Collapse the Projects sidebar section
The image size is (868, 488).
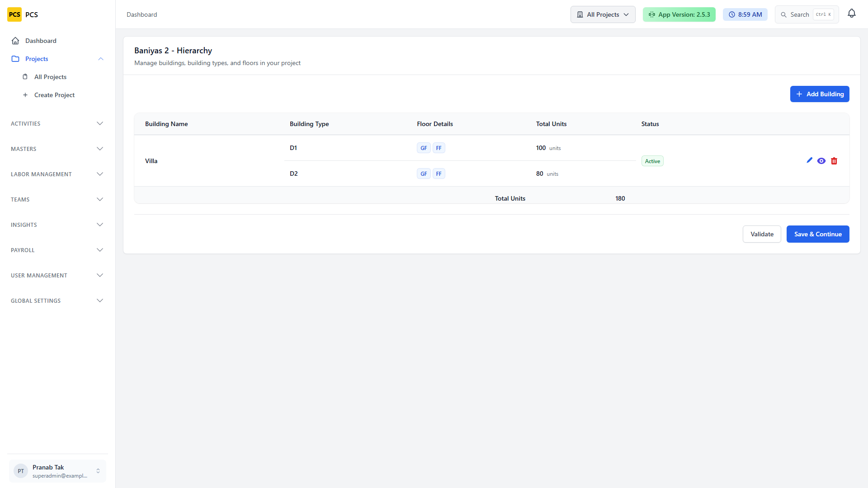(x=101, y=59)
